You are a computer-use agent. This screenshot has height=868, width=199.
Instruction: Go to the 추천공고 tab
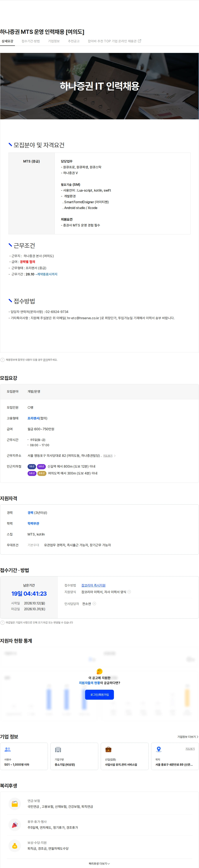pos(74,41)
